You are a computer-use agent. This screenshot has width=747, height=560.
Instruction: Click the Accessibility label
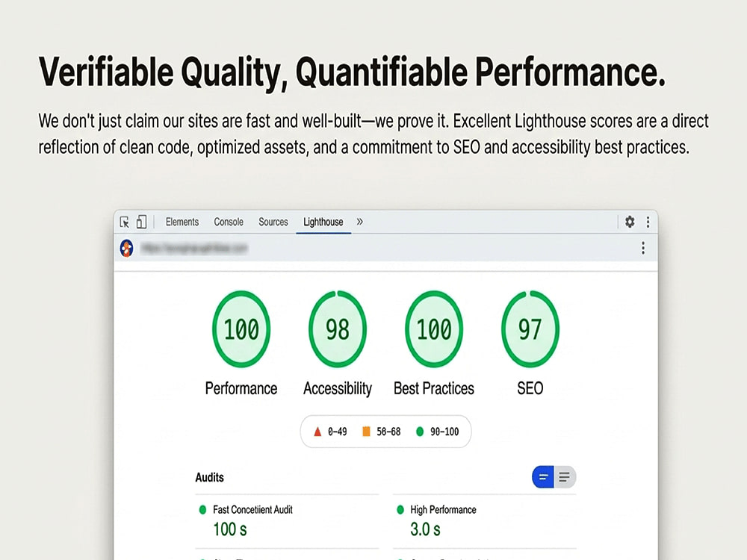point(338,388)
